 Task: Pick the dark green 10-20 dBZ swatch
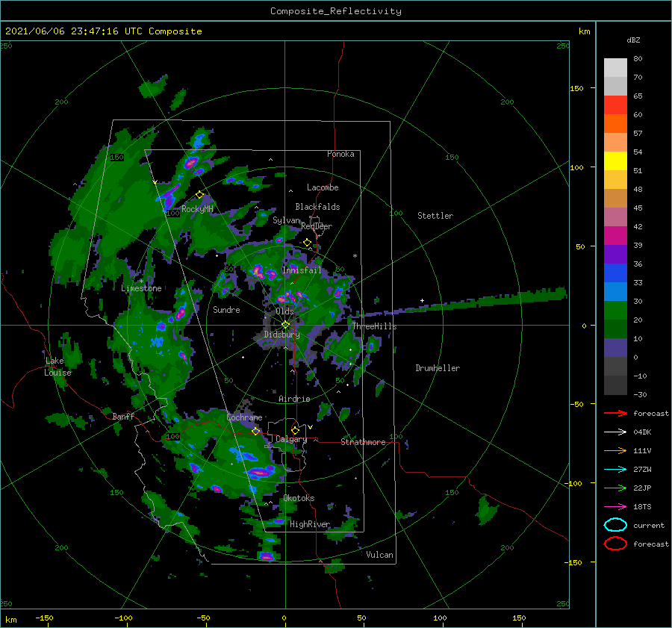click(x=615, y=329)
